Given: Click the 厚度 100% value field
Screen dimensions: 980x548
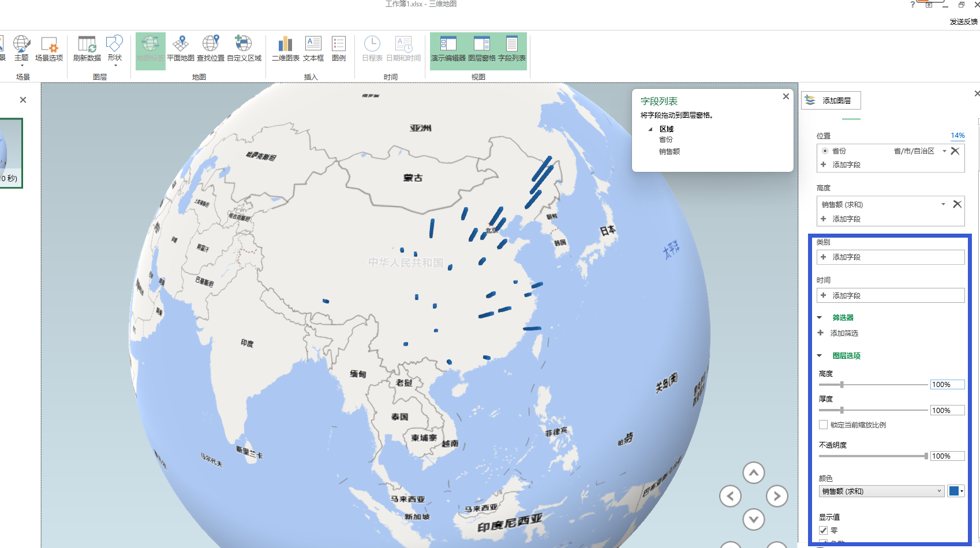Looking at the screenshot, I should (x=947, y=410).
